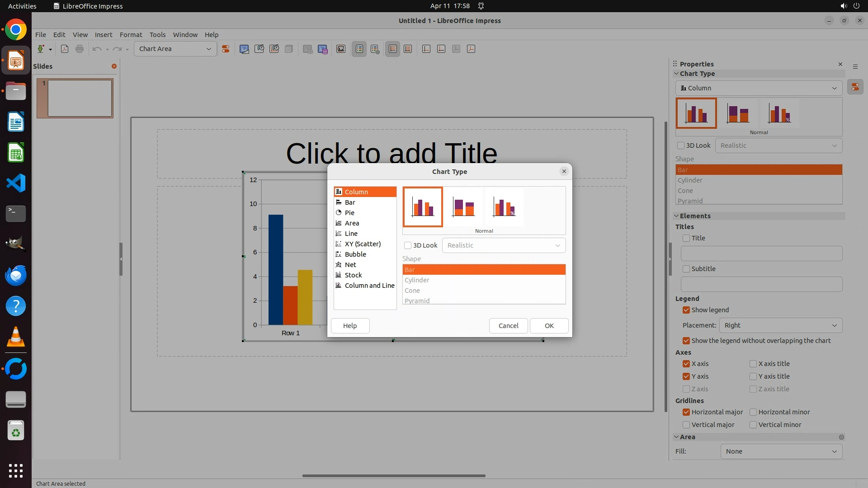Select the Percent Stacked subtype in dialog

tap(504, 207)
